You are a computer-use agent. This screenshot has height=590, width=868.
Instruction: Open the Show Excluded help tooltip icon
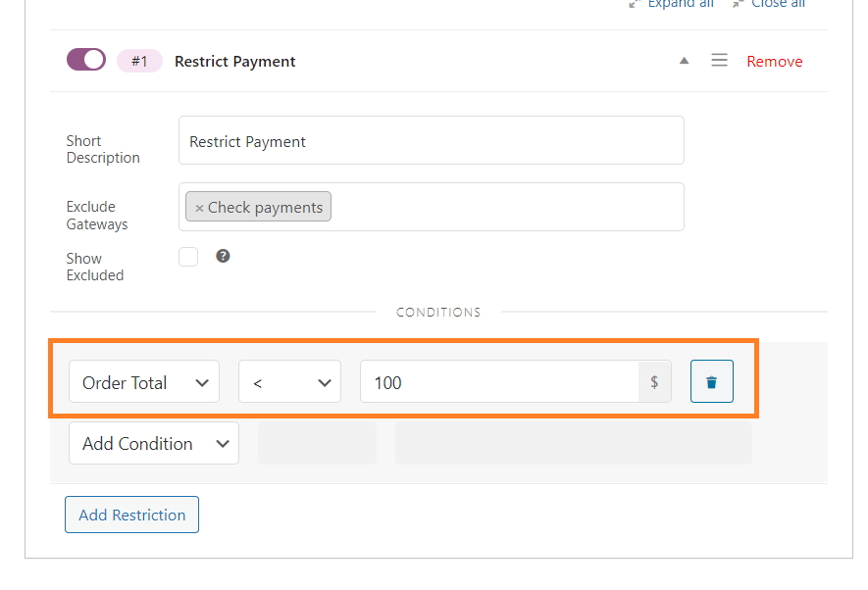click(223, 256)
